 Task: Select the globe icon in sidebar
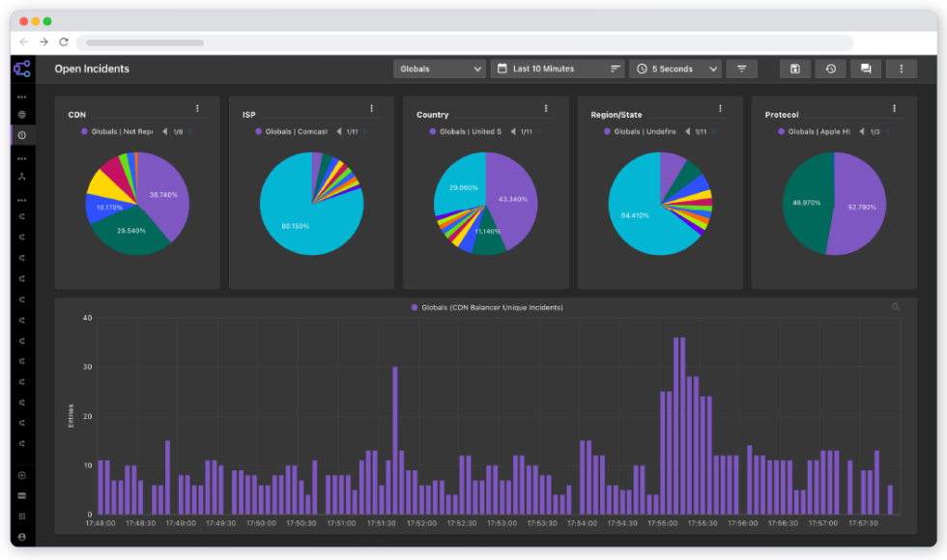coord(21,115)
